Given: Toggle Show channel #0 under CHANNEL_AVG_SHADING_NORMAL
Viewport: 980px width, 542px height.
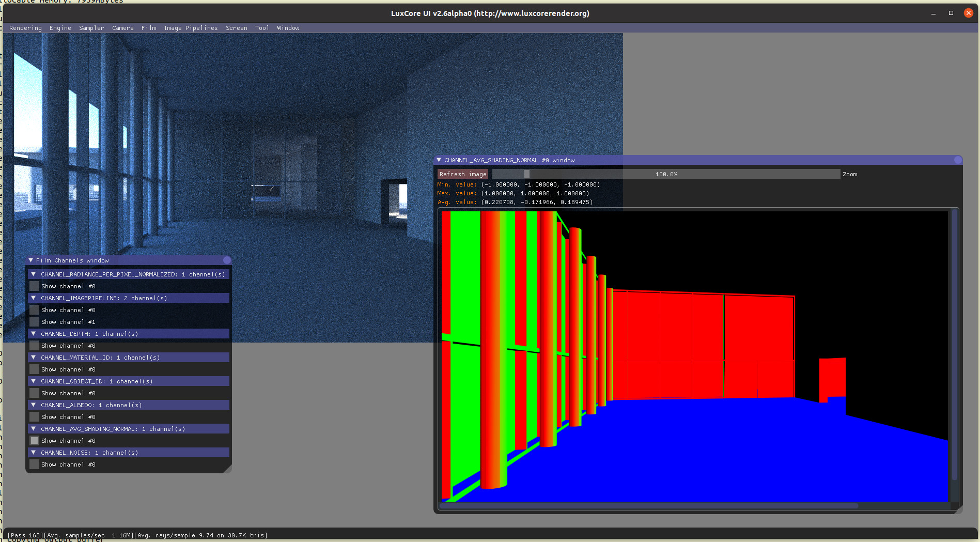Looking at the screenshot, I should (34, 441).
